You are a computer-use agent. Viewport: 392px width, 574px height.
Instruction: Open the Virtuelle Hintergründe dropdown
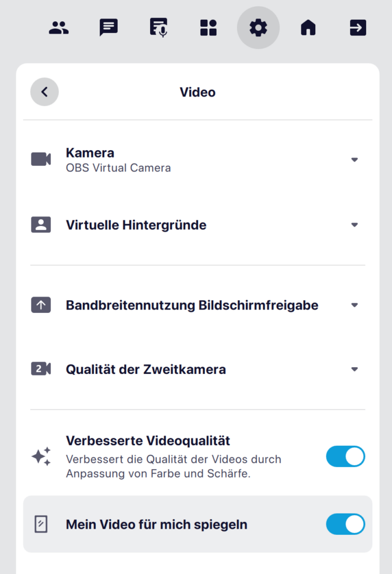(x=355, y=225)
